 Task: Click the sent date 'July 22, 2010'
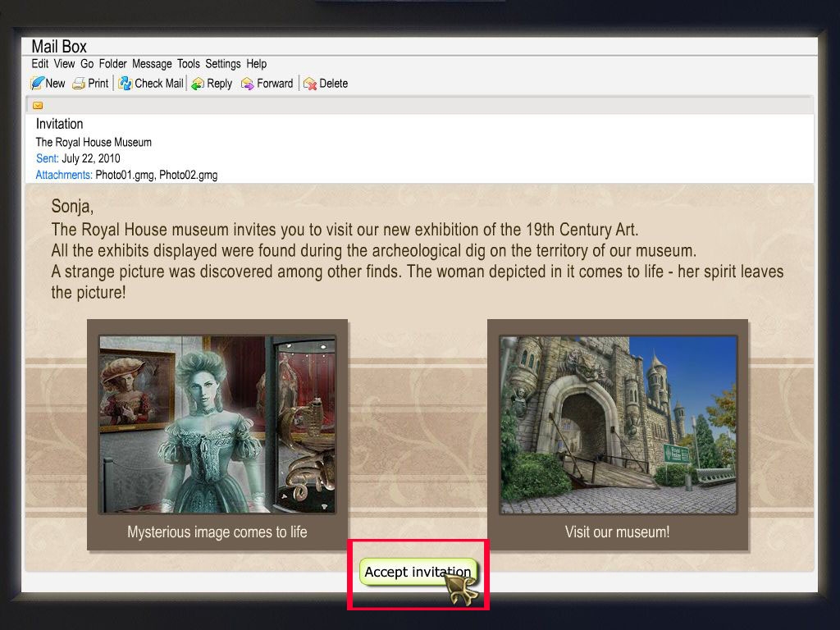[x=91, y=158]
